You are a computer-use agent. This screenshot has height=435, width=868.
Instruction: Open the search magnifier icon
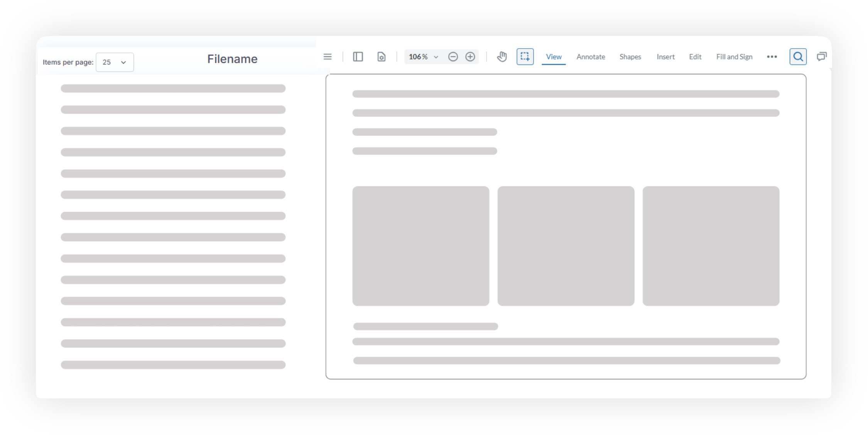798,57
